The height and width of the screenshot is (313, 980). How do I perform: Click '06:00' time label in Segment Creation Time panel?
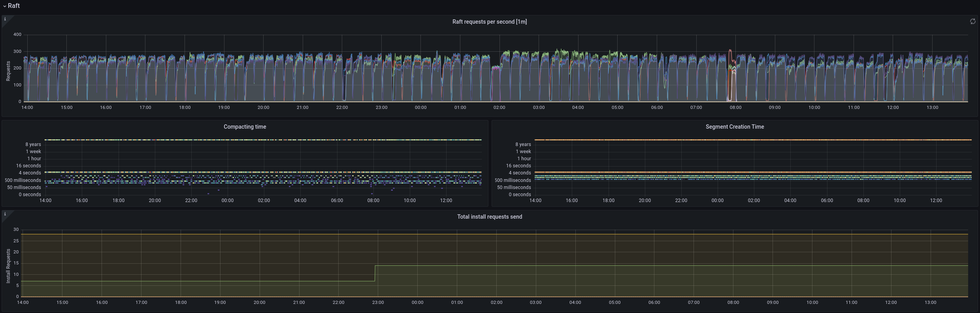(x=827, y=201)
